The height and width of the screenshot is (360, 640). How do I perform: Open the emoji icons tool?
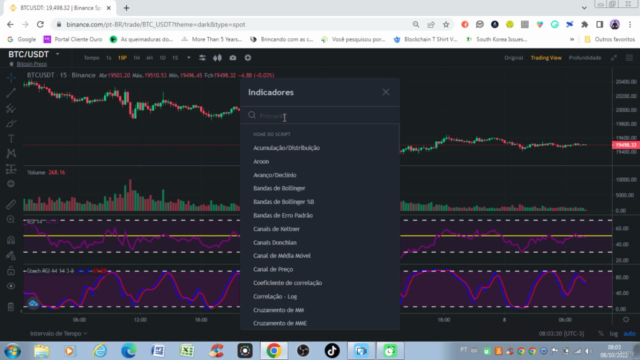tap(11, 184)
